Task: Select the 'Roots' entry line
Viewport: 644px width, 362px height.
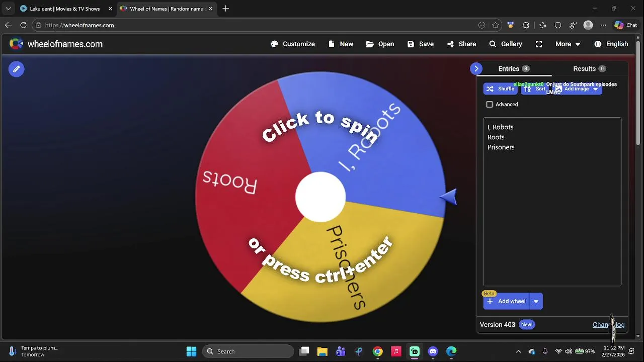Action: [x=496, y=137]
